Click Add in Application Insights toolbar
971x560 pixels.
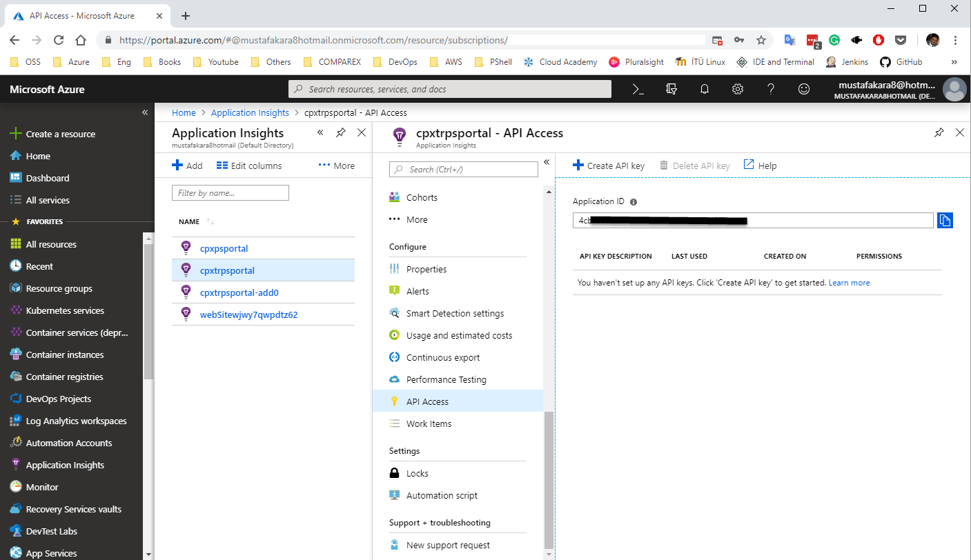click(x=187, y=166)
